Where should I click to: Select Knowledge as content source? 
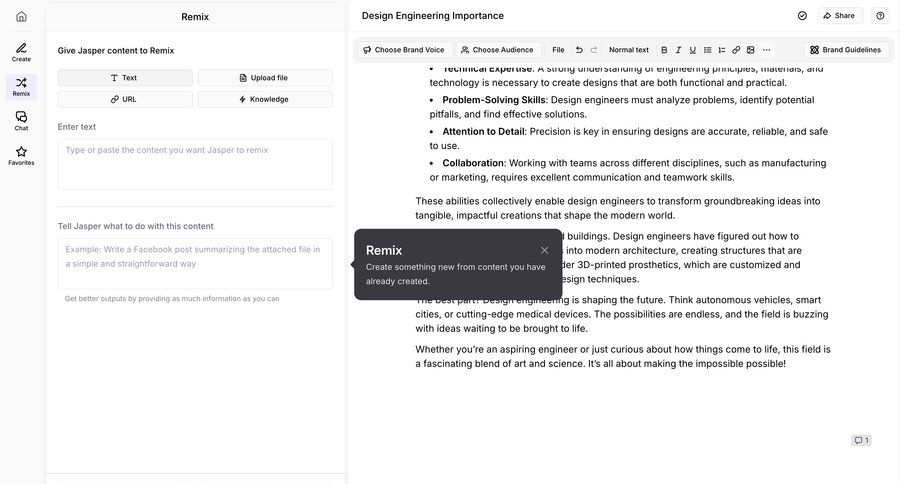[265, 99]
